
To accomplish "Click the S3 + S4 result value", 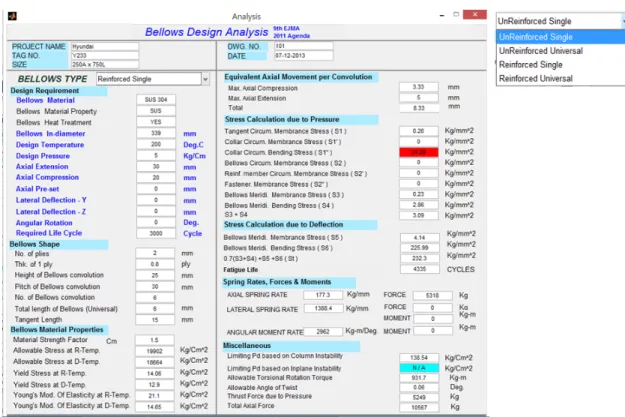I will coord(419,215).
